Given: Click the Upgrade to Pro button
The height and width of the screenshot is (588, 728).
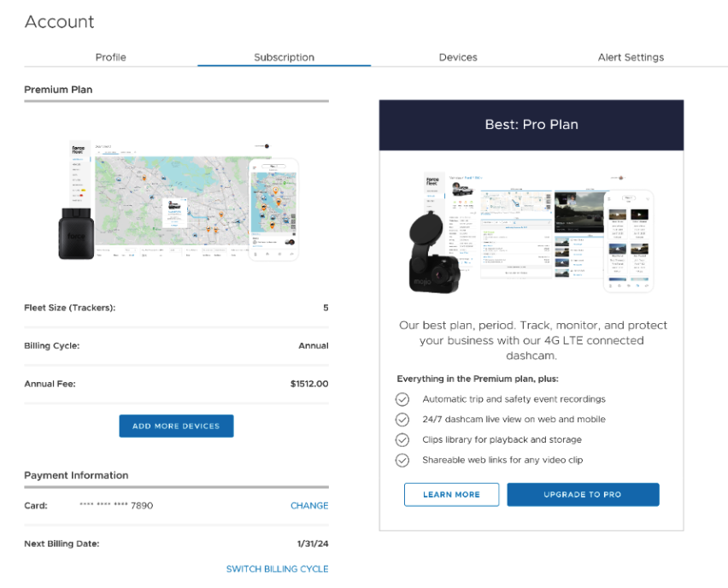Looking at the screenshot, I should 583,494.
